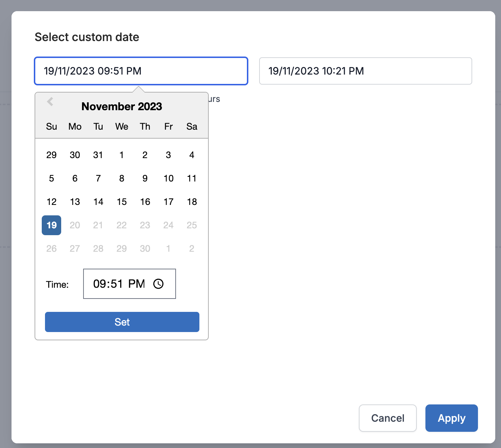Select October 29 in first row
501x448 pixels.
coord(51,155)
